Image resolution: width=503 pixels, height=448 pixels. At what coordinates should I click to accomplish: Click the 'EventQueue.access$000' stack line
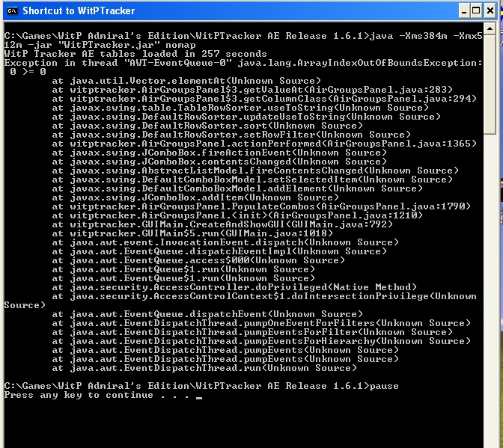(198, 260)
